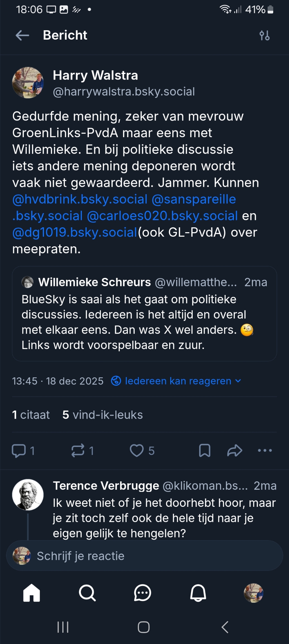View the '1 citaat' quotes list

(31, 415)
